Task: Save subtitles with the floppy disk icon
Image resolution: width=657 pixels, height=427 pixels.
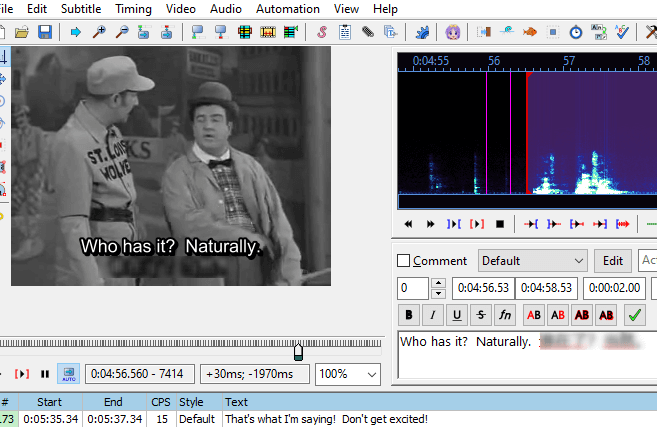Action: 45,32
